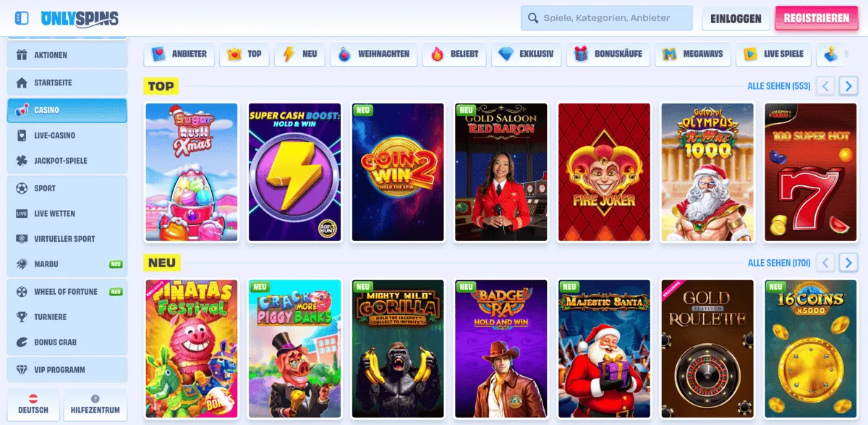Screen dimensions: 868x425
Task: Toggle the sidebar collapse icon
Action: (x=22, y=18)
